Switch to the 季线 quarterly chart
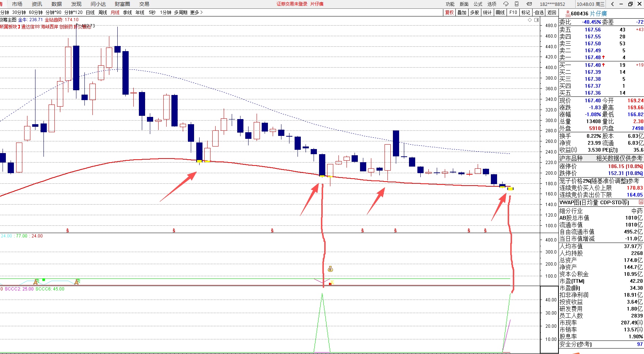This screenshot has height=354, width=644. (128, 12)
